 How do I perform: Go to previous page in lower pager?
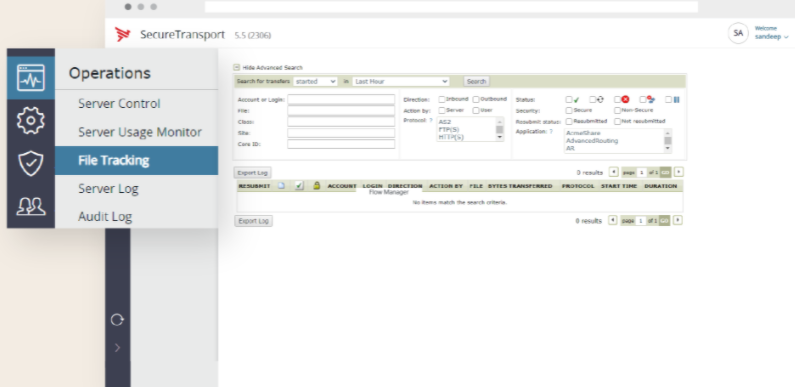point(612,220)
